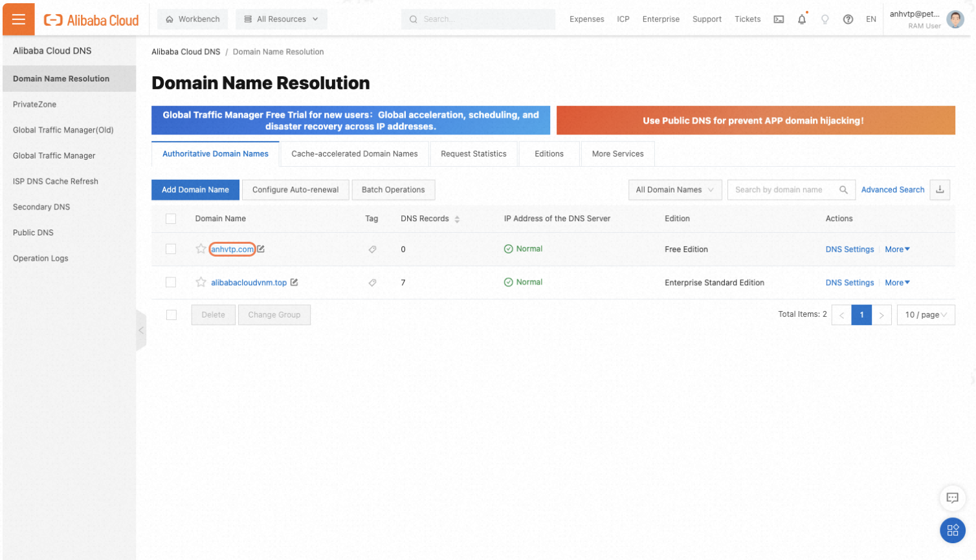The height and width of the screenshot is (560, 976).
Task: Tick the bottom select-all checkbox near Delete
Action: click(172, 315)
